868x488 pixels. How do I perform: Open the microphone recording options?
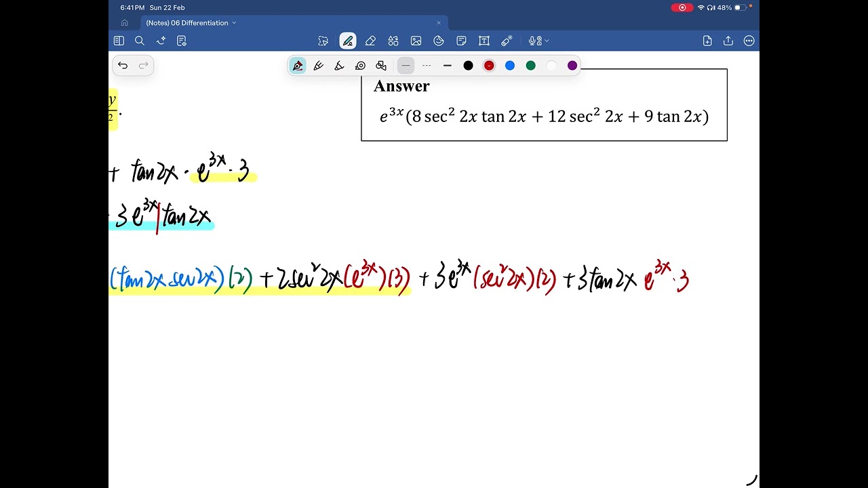tap(538, 41)
